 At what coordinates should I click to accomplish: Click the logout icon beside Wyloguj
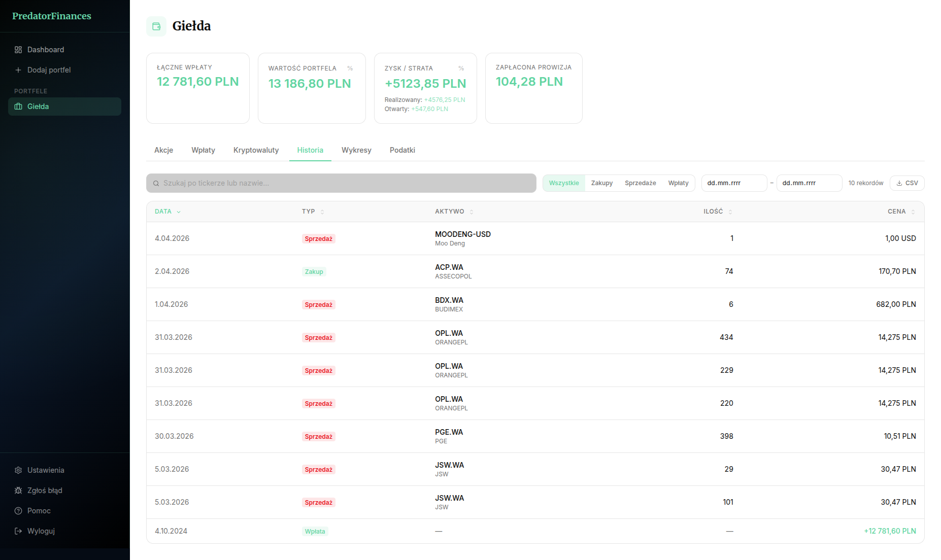click(x=17, y=531)
